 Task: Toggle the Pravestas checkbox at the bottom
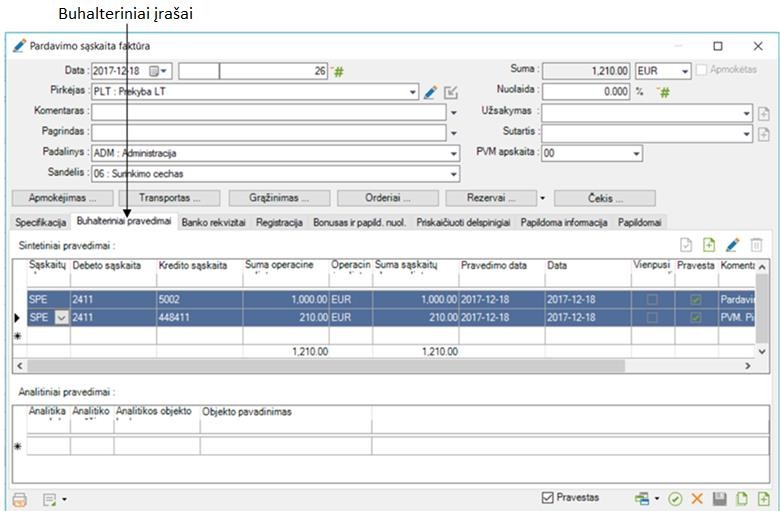[547, 497]
